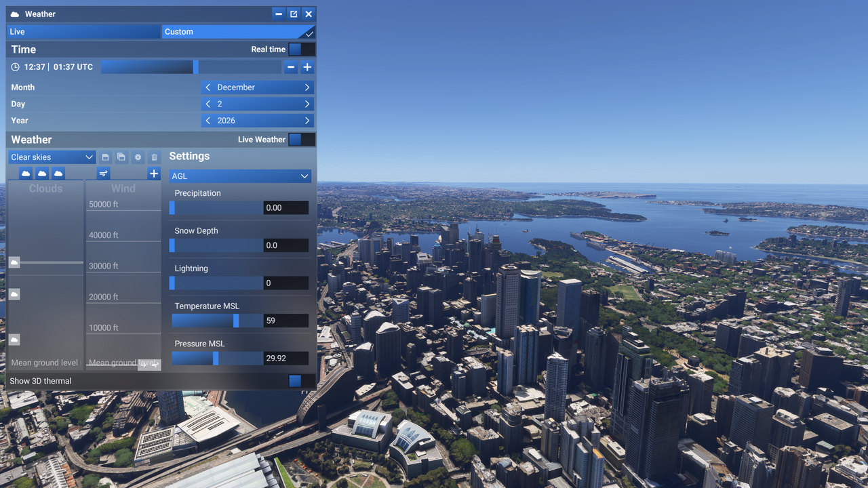
Task: Save the current weather preset
Action: pyautogui.click(x=105, y=157)
